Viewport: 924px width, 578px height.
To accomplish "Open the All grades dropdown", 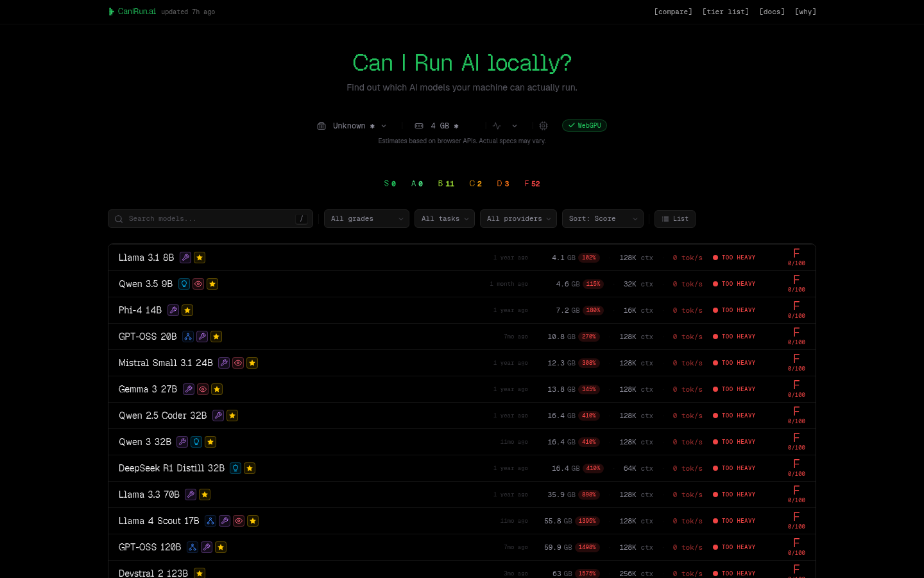I will [366, 219].
